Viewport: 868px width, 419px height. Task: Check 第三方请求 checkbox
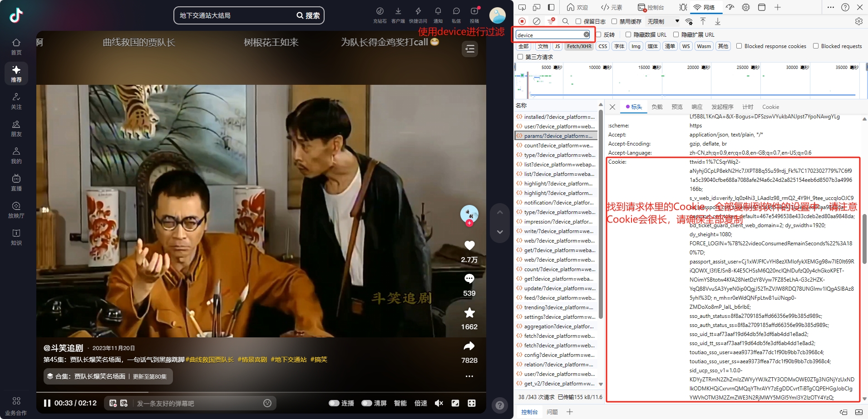pyautogui.click(x=520, y=57)
